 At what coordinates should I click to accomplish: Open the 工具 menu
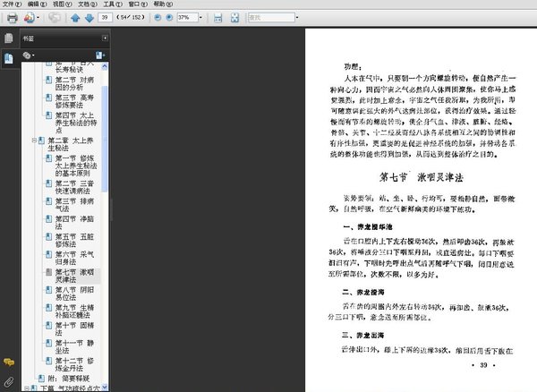click(x=113, y=4)
